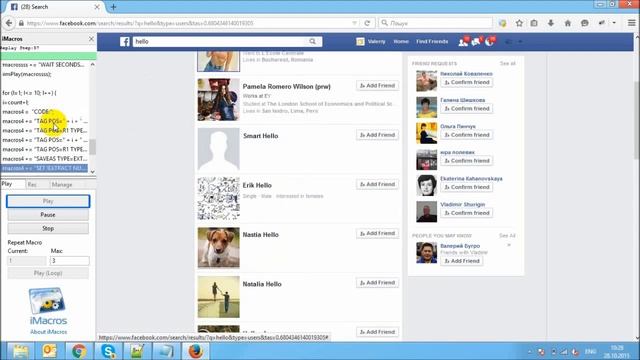Switch to the iMacros Rec tab

click(x=32, y=184)
